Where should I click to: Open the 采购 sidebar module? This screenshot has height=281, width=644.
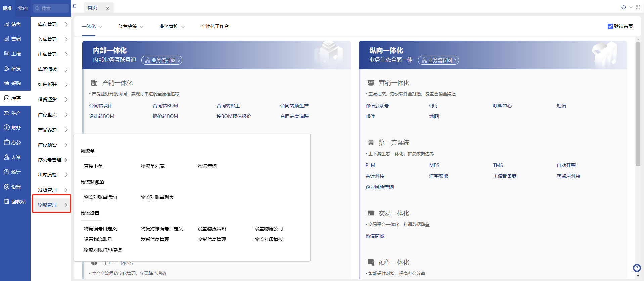point(15,83)
